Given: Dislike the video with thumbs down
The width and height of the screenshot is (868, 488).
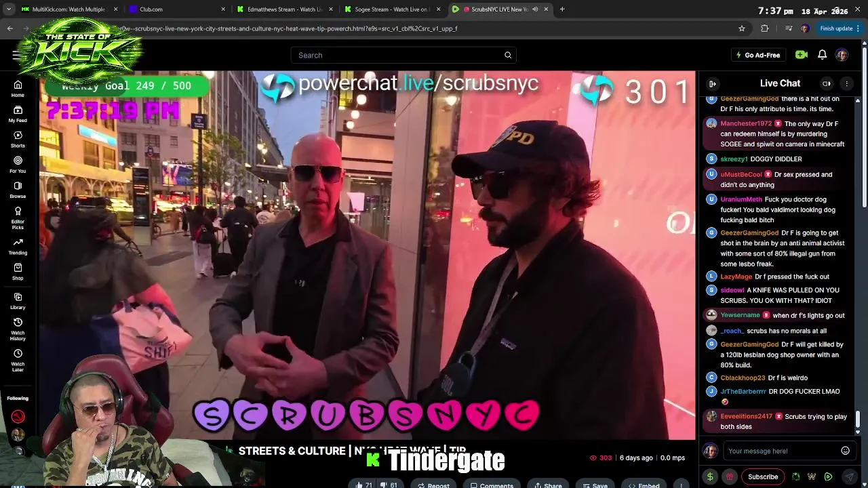Looking at the screenshot, I should (389, 485).
